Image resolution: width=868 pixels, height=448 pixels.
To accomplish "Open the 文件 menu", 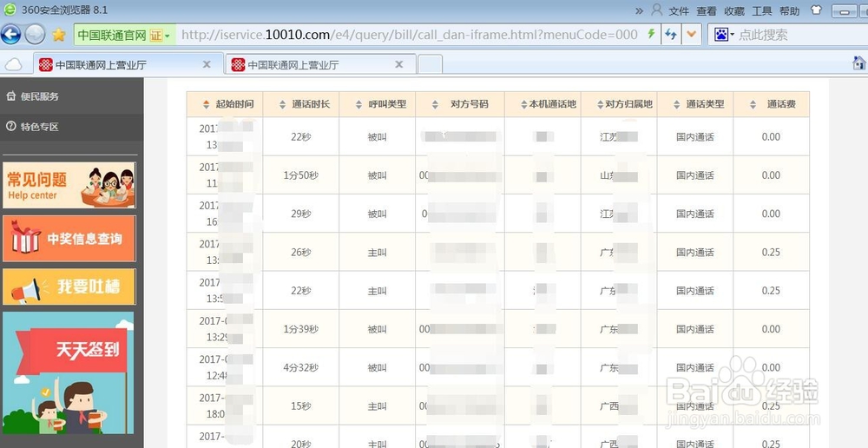I will [x=679, y=10].
